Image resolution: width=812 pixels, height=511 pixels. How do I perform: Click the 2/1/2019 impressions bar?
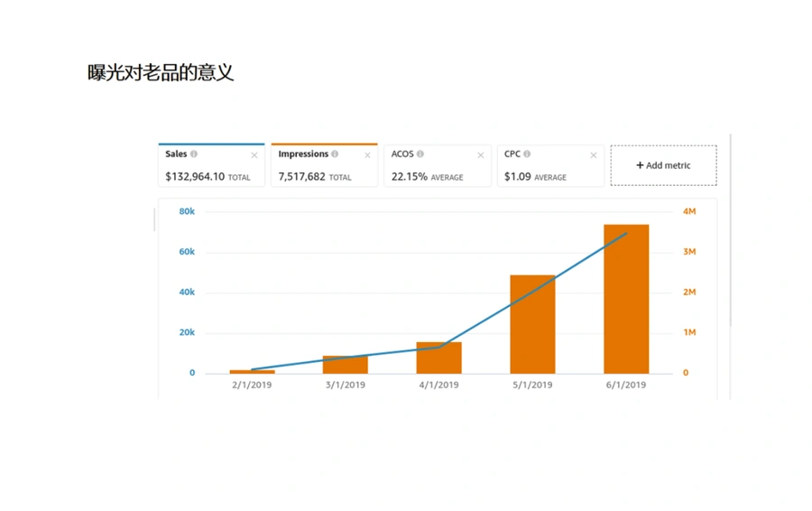(253, 372)
